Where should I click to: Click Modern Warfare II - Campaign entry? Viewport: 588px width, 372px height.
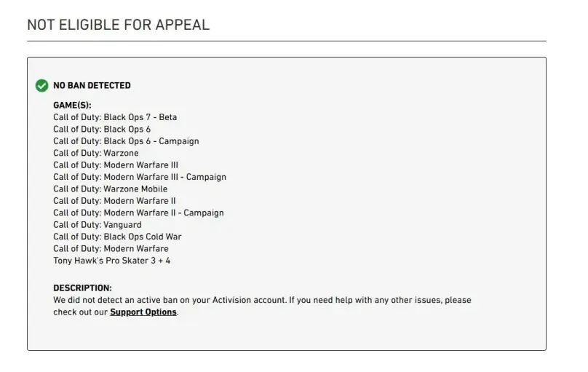138,213
